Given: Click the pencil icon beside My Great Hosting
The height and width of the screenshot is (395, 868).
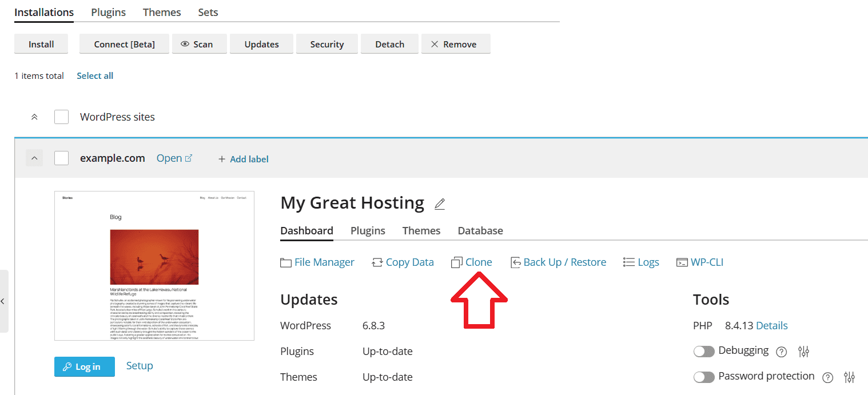Looking at the screenshot, I should pyautogui.click(x=439, y=204).
